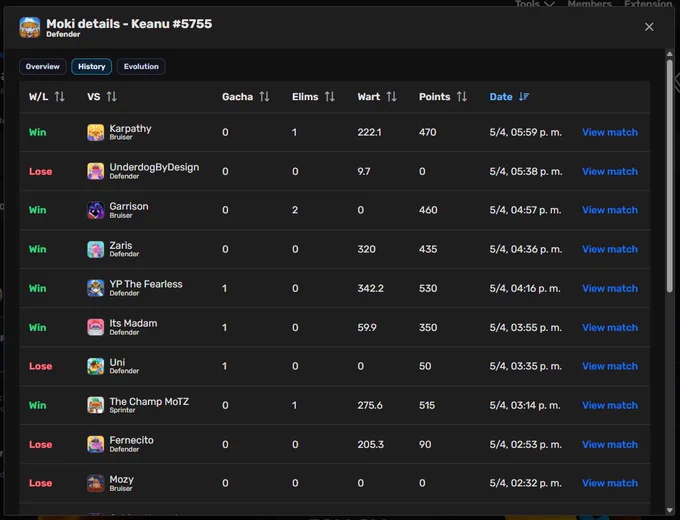This screenshot has height=520, width=680.
Task: Sort by W/L column arrows
Action: (60, 97)
